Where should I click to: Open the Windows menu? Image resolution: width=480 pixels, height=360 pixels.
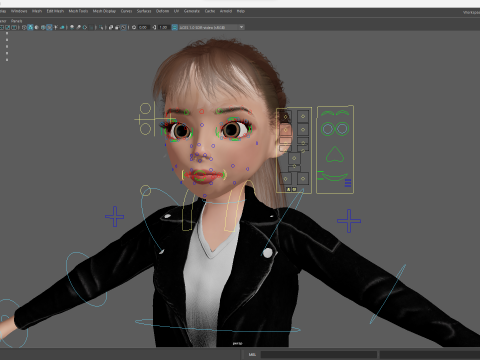[x=19, y=11]
